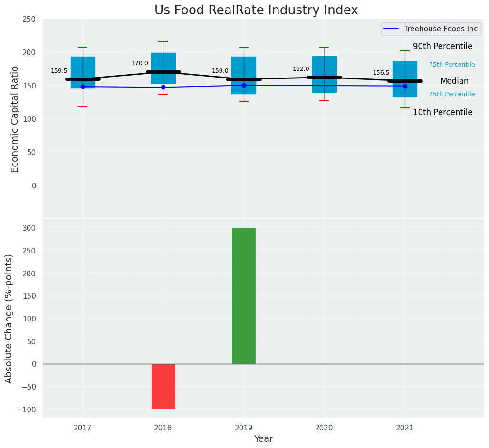The image size is (489, 448).
Task: Click the 162.0 median value label
Action: [x=301, y=69]
